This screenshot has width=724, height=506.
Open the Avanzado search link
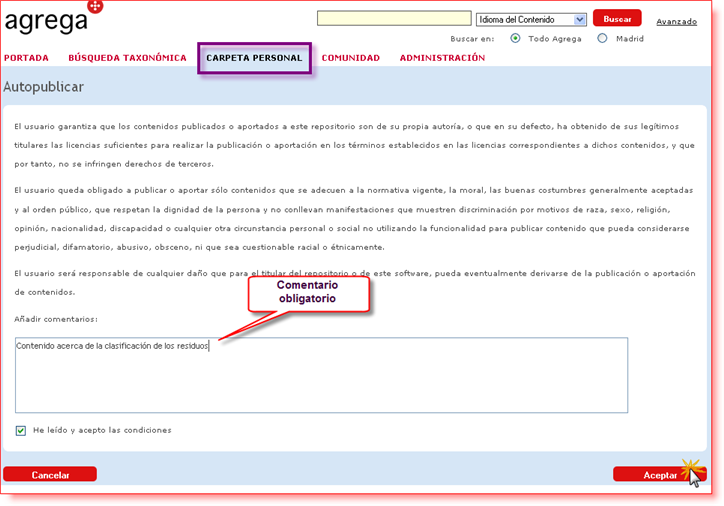pos(676,21)
